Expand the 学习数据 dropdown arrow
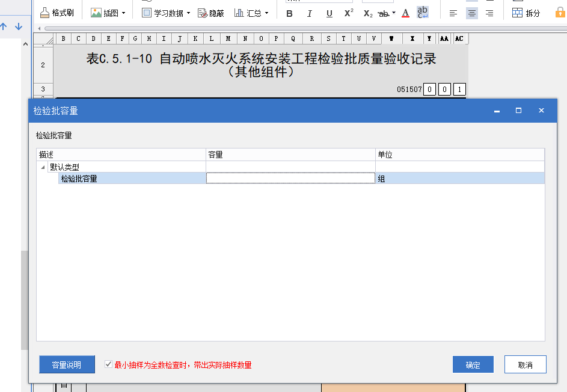 coord(188,13)
